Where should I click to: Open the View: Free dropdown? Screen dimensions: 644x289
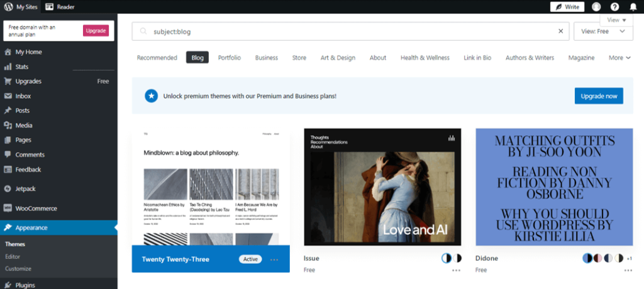point(603,31)
